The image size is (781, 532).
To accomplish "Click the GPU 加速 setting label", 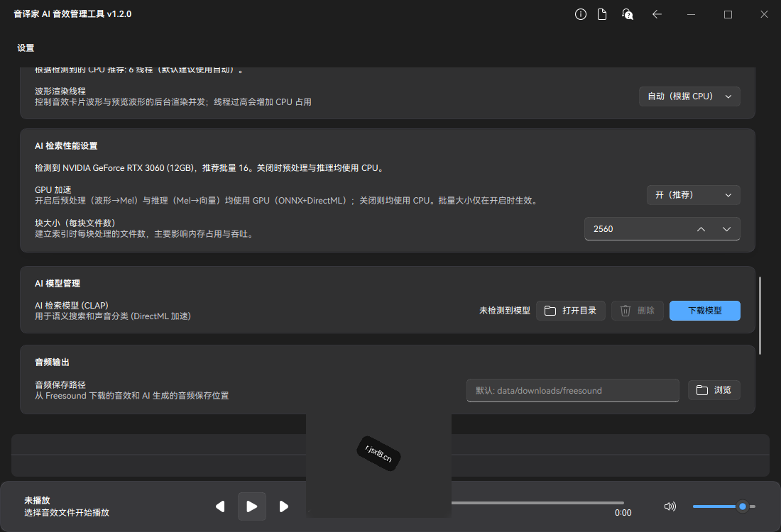I will 53,190.
